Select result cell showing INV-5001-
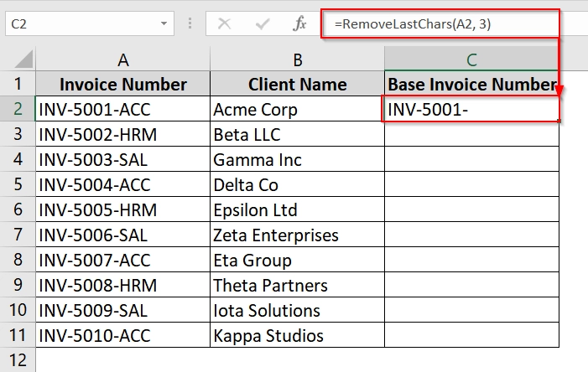Image resolution: width=588 pixels, height=372 pixels. point(471,109)
